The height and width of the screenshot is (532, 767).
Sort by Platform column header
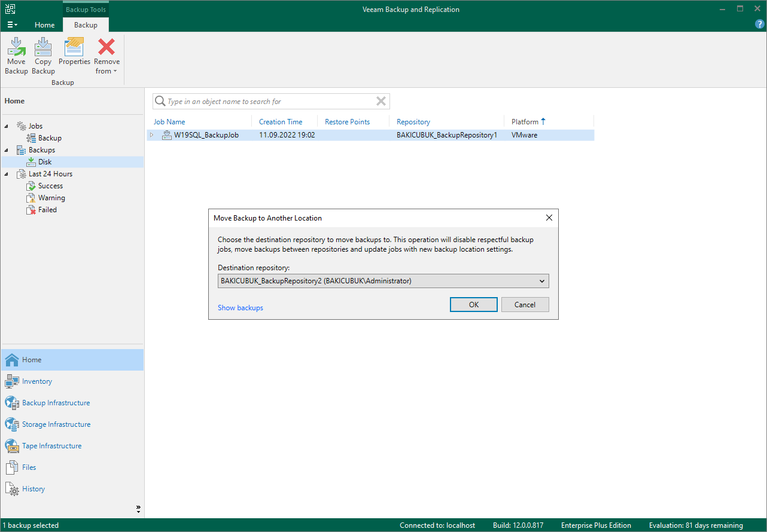[x=525, y=122]
